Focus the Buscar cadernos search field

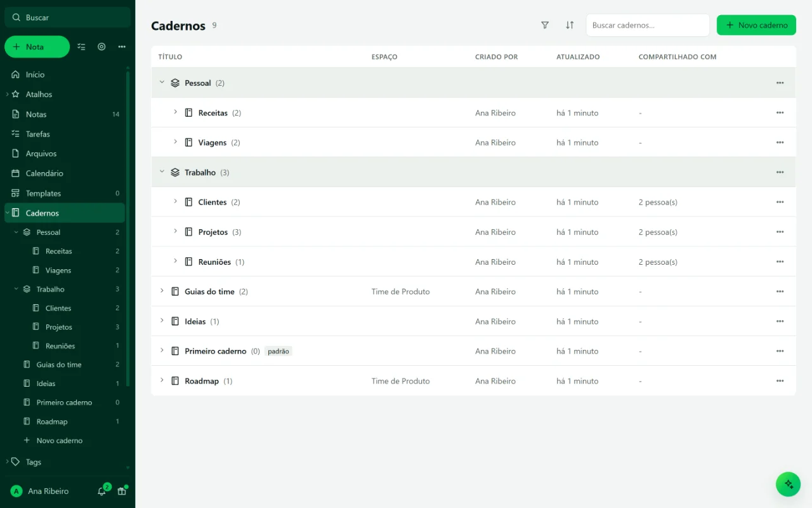(x=648, y=25)
